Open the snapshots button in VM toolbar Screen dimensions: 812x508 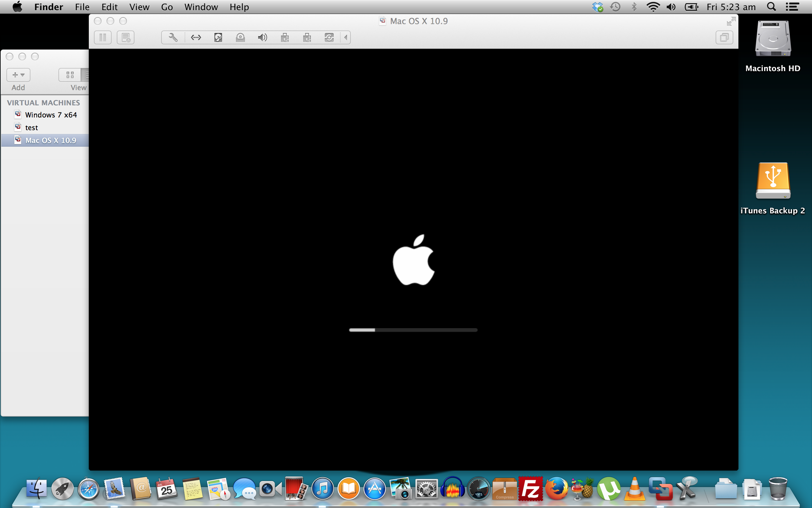tap(126, 37)
